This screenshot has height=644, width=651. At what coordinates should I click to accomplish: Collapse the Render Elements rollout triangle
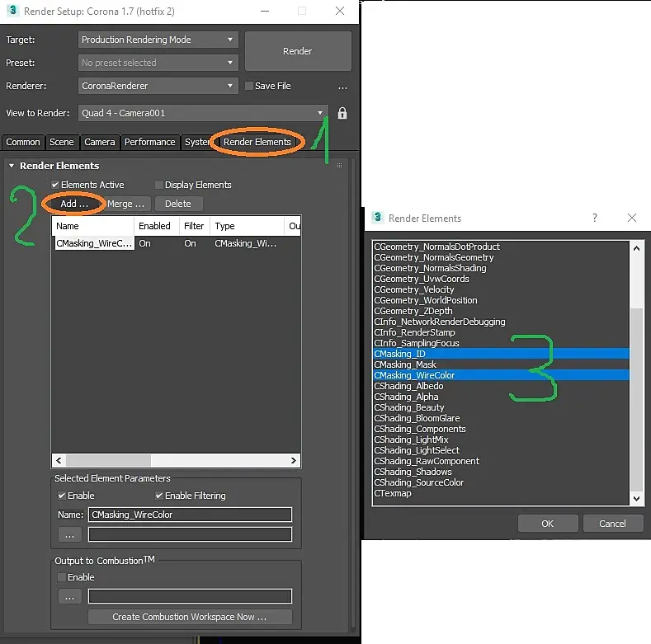coord(12,166)
